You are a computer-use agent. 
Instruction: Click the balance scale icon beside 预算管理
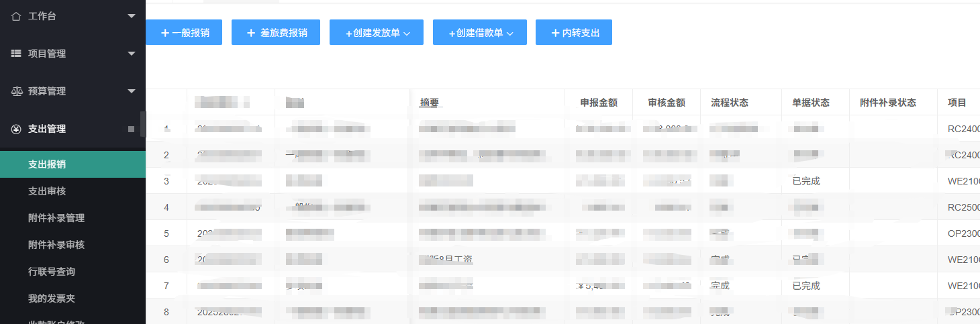pyautogui.click(x=17, y=91)
